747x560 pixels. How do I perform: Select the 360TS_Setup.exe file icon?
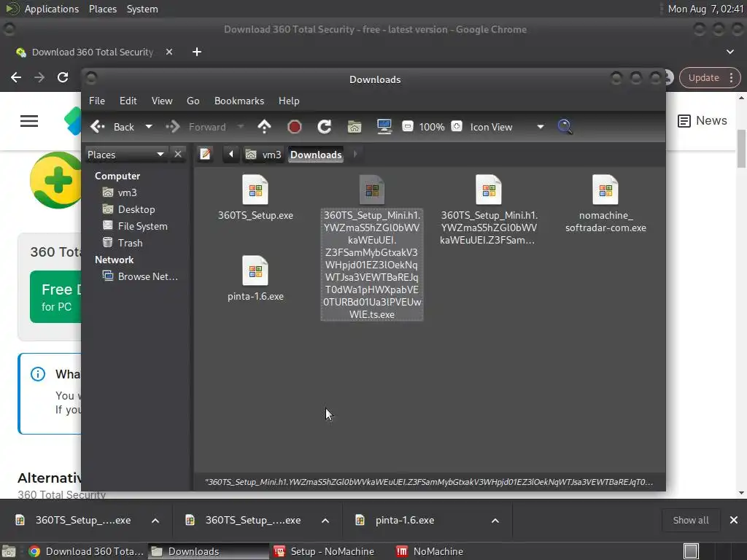coord(255,190)
